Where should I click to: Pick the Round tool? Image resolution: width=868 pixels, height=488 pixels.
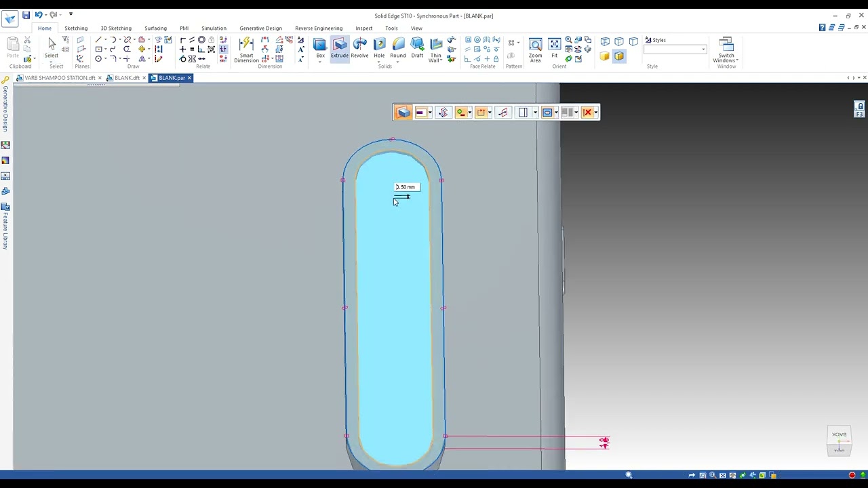click(398, 49)
